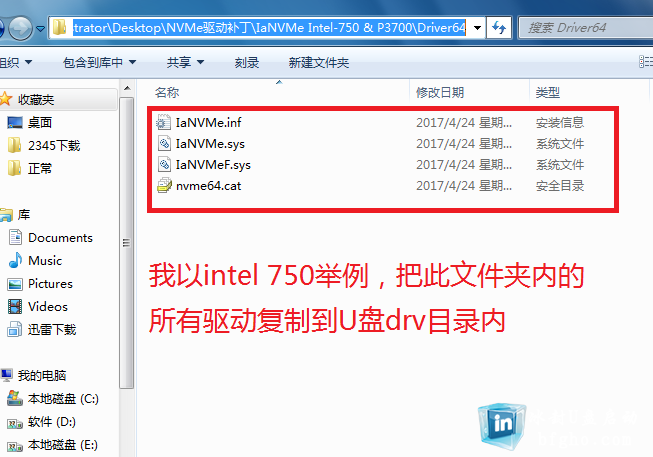The image size is (653, 457).
Task: Click the file name IaNVMeF.sys
Action: tap(213, 165)
